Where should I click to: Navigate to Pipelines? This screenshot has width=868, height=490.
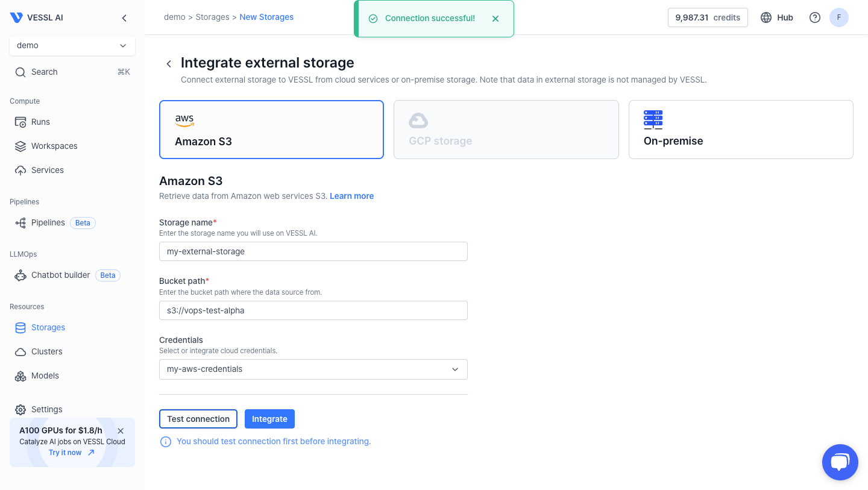48,222
